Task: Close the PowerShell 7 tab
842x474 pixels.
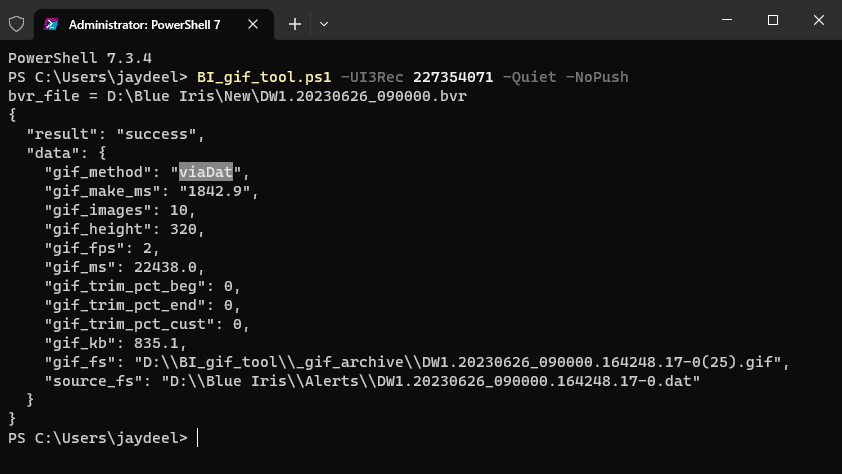Action: click(x=253, y=24)
